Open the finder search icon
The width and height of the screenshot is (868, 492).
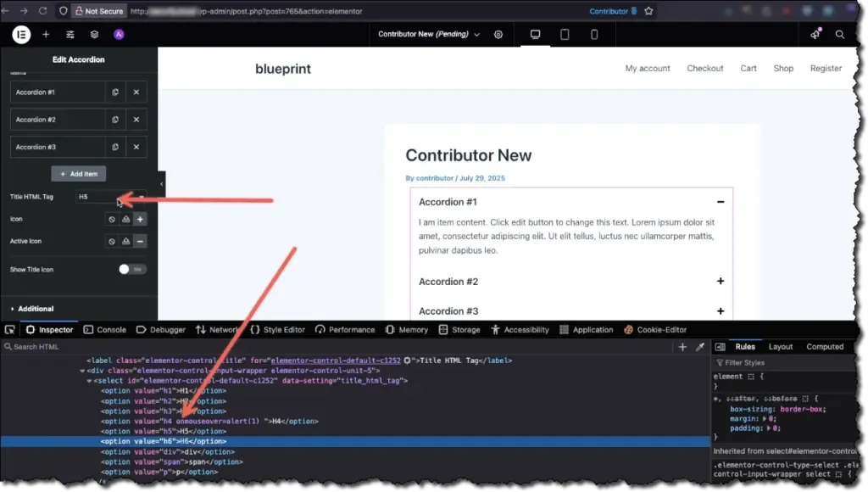840,34
